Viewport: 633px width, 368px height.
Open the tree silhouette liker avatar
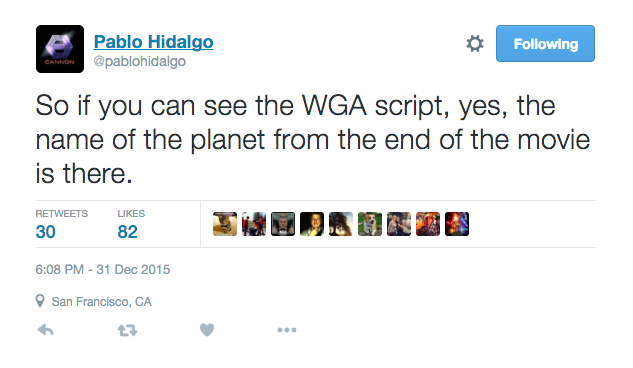point(341,224)
